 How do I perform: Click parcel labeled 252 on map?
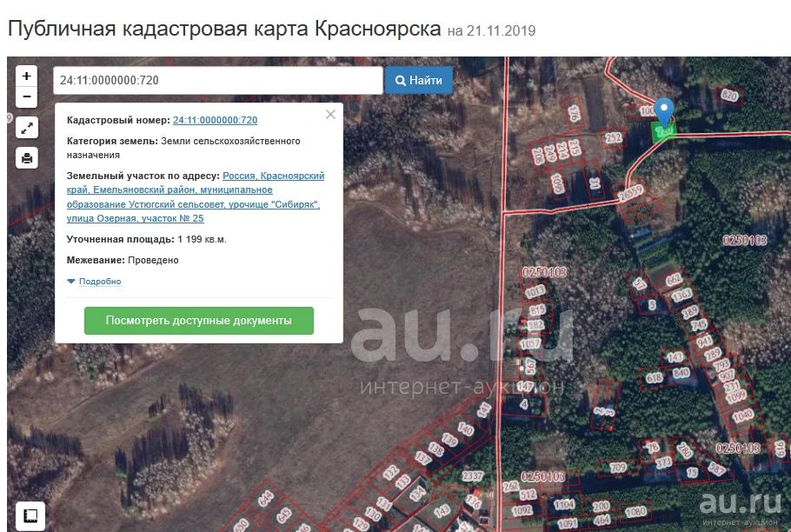tap(614, 137)
